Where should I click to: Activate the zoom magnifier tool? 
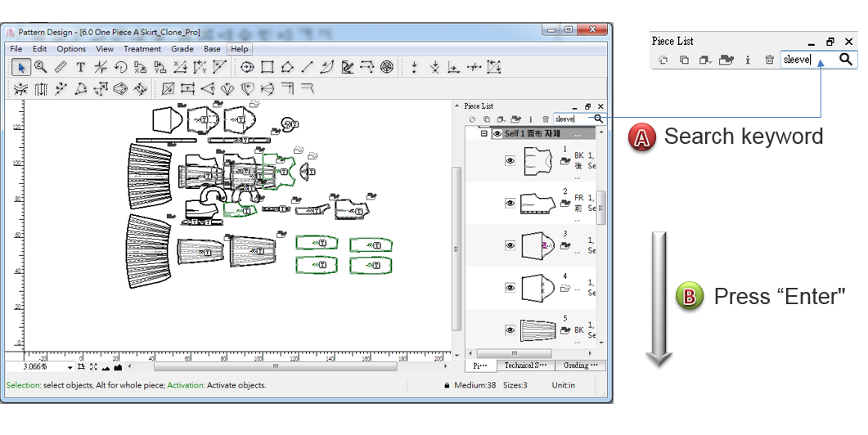pos(40,67)
